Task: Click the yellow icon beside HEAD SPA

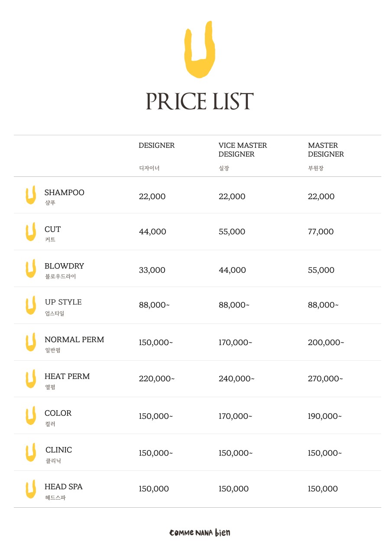Action: click(x=30, y=489)
